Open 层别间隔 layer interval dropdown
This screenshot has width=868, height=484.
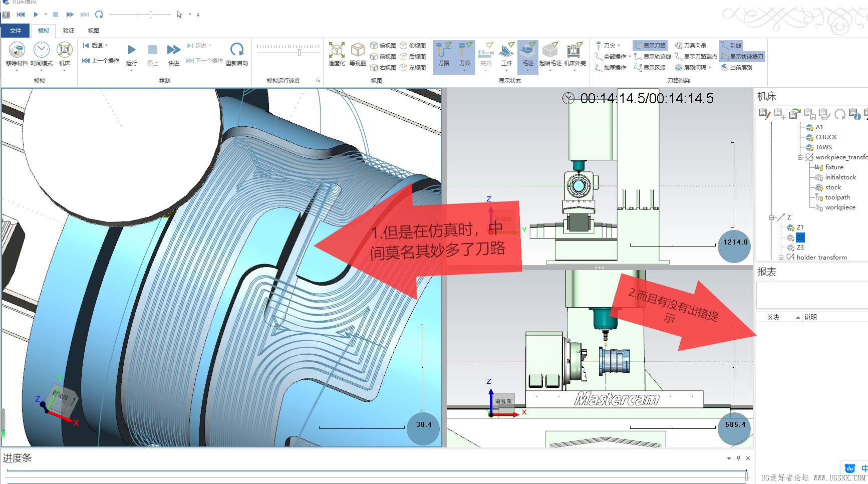[x=710, y=68]
